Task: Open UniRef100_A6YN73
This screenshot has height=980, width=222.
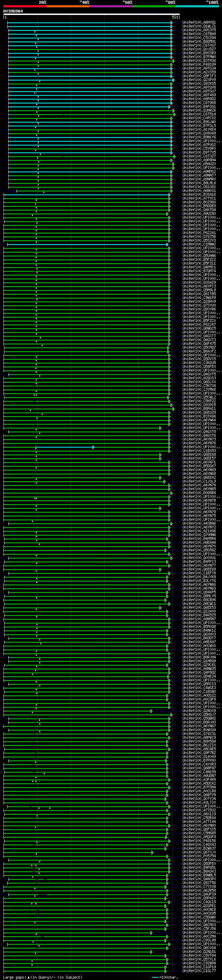Action: 199,439
